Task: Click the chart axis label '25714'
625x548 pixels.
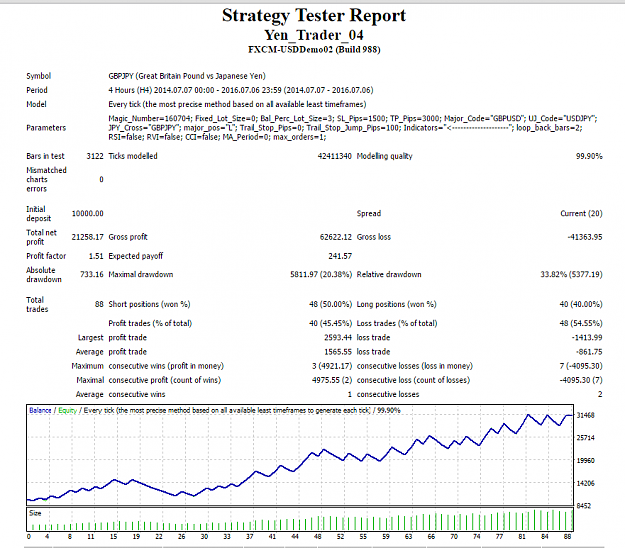Action: tap(586, 438)
